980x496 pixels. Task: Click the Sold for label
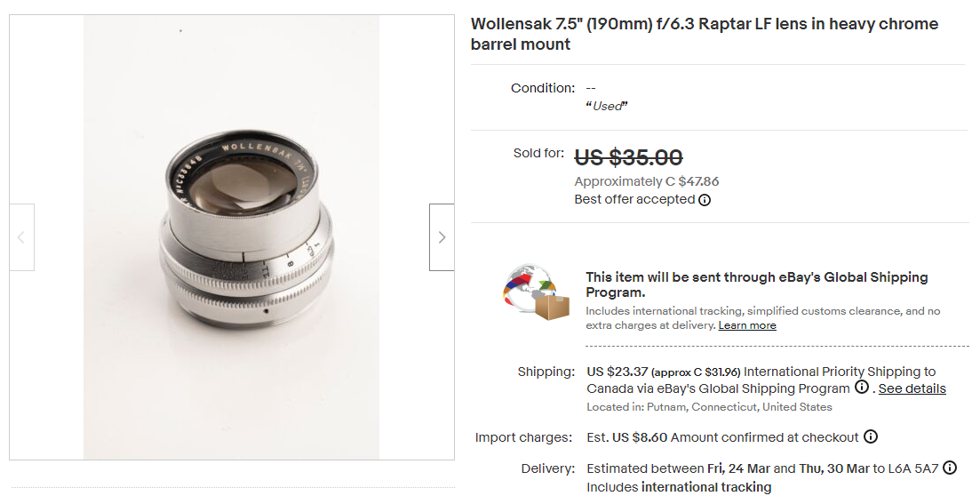[x=538, y=153]
